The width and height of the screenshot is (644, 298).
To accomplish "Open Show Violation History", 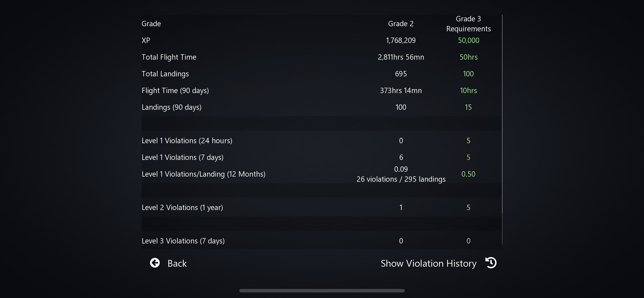I will pyautogui.click(x=428, y=263).
